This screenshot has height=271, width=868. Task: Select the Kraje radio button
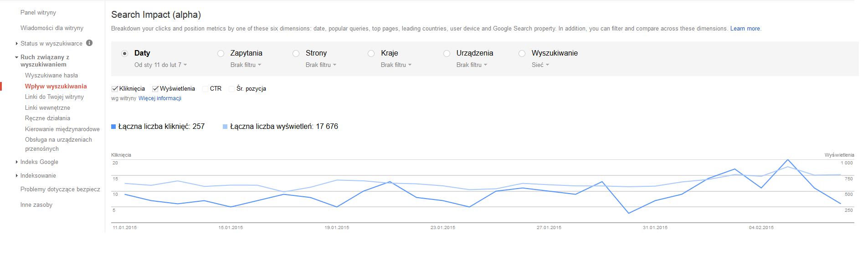click(x=371, y=53)
